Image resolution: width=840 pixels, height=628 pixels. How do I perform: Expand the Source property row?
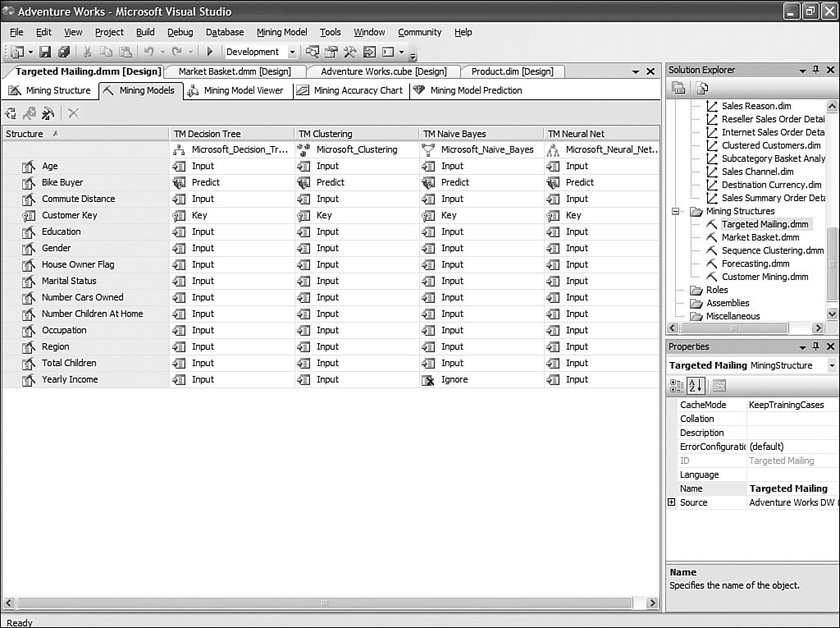(672, 502)
